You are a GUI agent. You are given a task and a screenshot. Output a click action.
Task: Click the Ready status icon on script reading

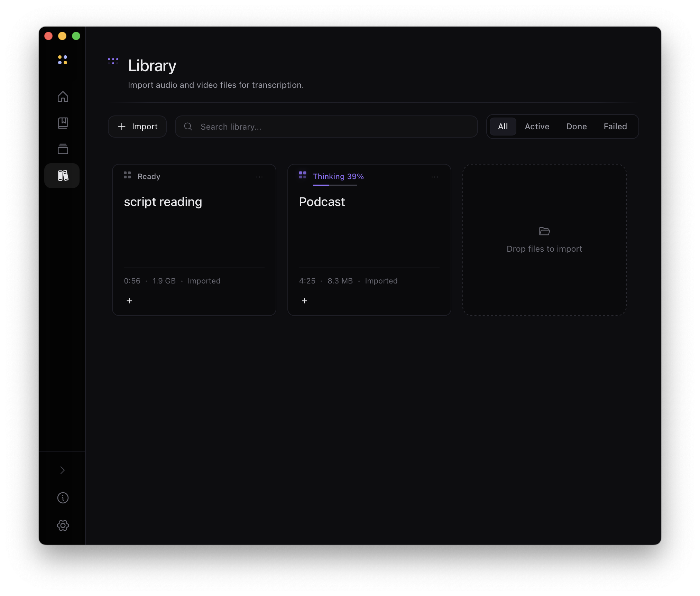tap(127, 175)
